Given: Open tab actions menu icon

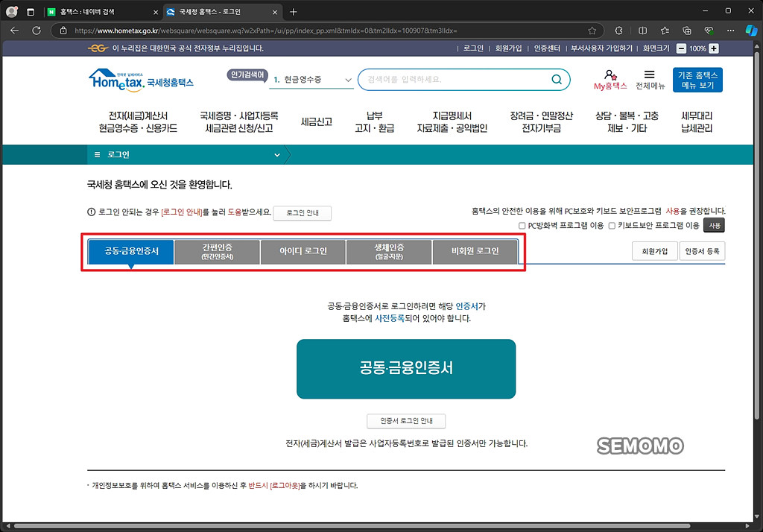Looking at the screenshot, I should [30, 12].
